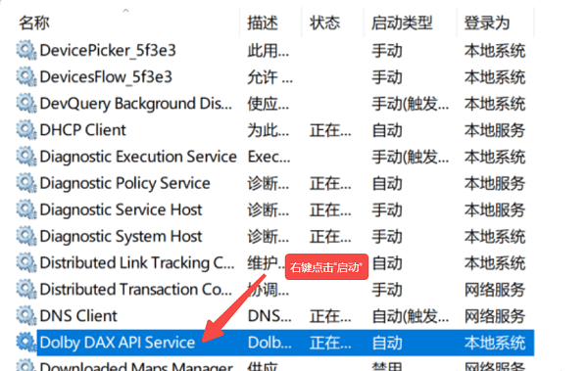Image resolution: width=588 pixels, height=371 pixels.
Task: Click the 正在... status of Dolby DAX API Service
Action: [x=330, y=343]
